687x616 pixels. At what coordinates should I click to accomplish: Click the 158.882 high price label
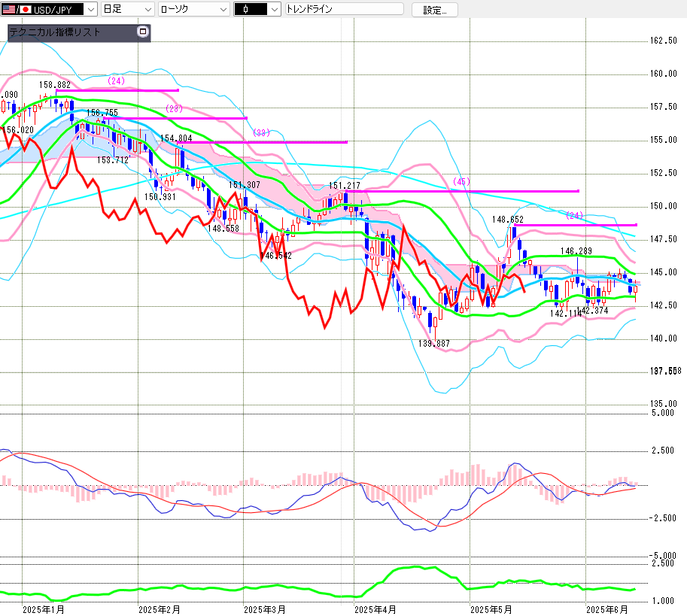pyautogui.click(x=55, y=85)
